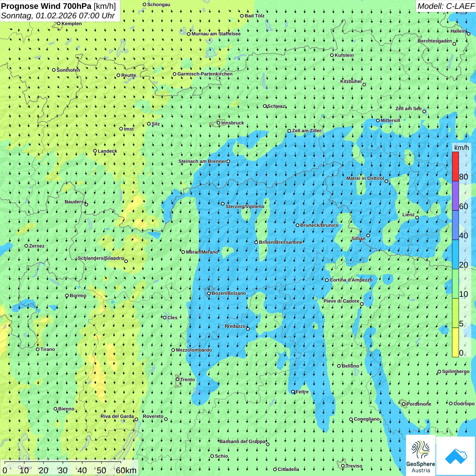Click the 'Belluno' label
476x476 pixels.
[x=350, y=366]
